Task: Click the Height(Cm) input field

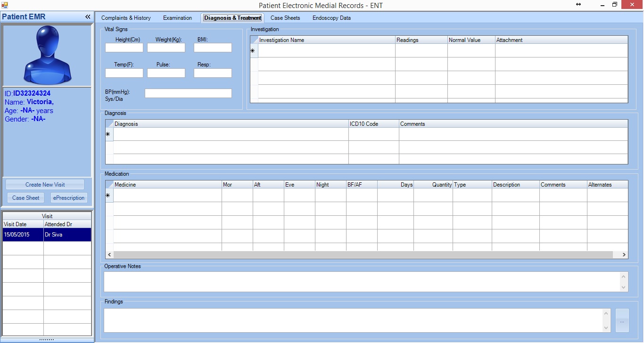Action: pos(124,48)
